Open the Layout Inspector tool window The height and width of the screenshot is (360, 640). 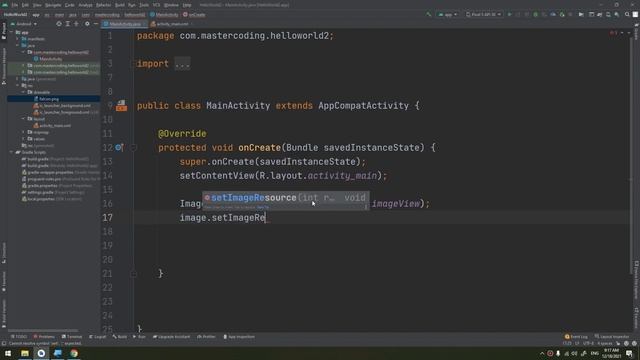[x=612, y=337]
